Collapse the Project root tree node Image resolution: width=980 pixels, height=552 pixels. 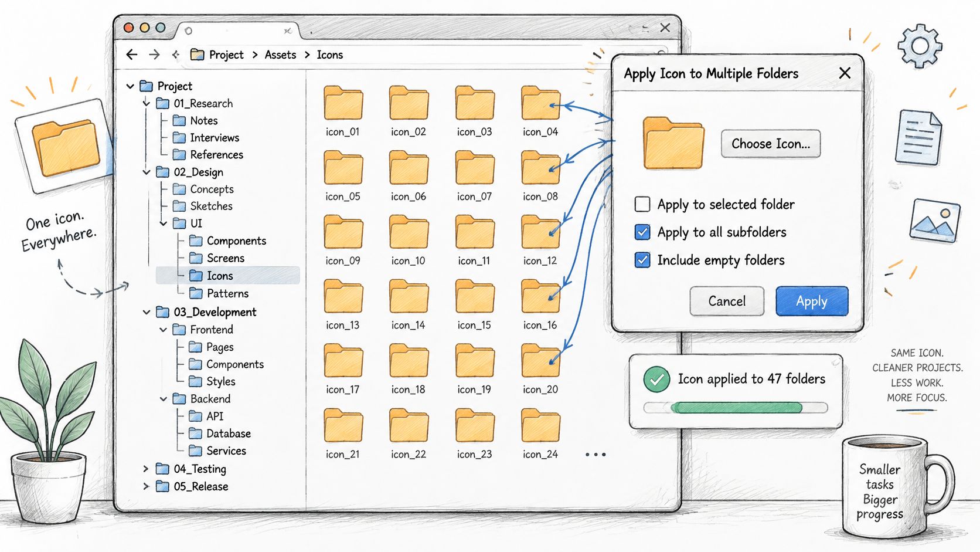click(x=130, y=86)
